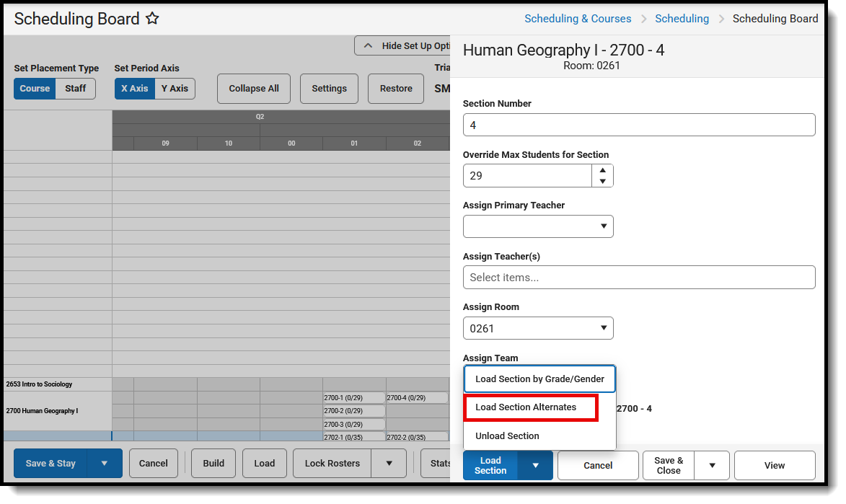Favorite this page using the star icon
Screen dimensions: 846x504
click(x=152, y=19)
